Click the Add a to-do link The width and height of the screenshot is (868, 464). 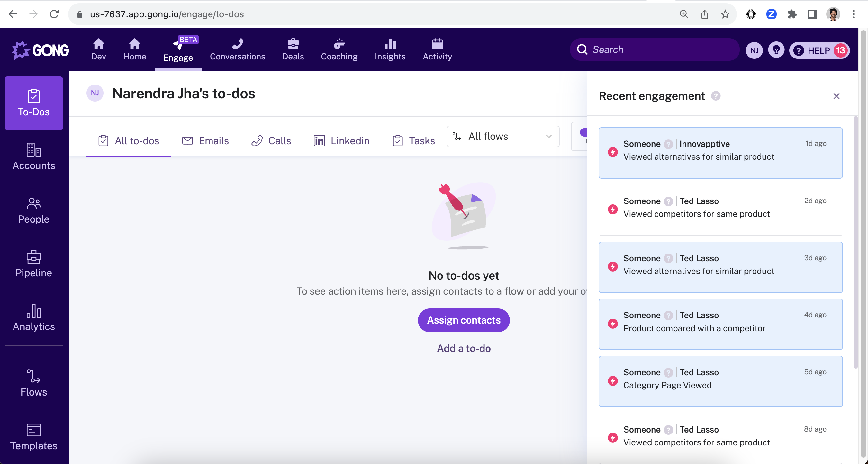[463, 348]
